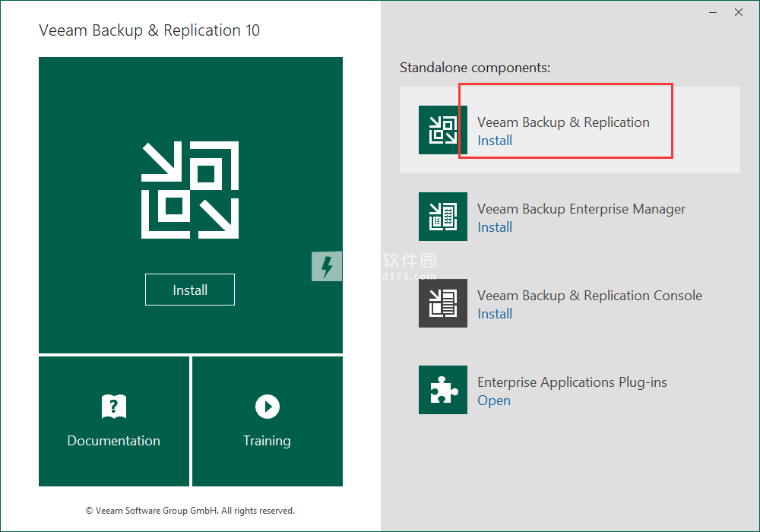Screen dimensions: 760x532
Task: Click the Veeam Backup & Replication Console icon
Action: (x=443, y=303)
